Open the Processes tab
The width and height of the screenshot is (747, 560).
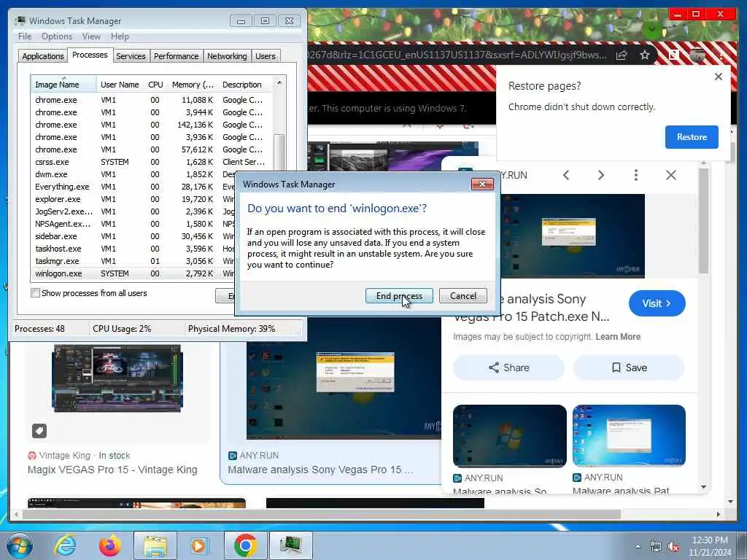click(90, 55)
